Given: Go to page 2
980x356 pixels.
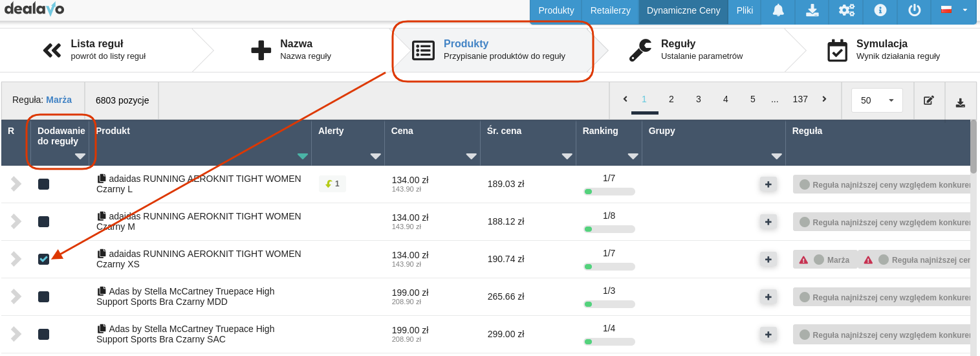Looking at the screenshot, I should pos(671,99).
